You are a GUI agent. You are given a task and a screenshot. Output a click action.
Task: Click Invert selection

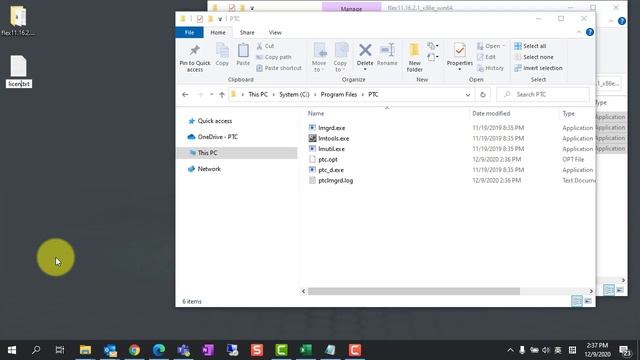click(x=538, y=68)
